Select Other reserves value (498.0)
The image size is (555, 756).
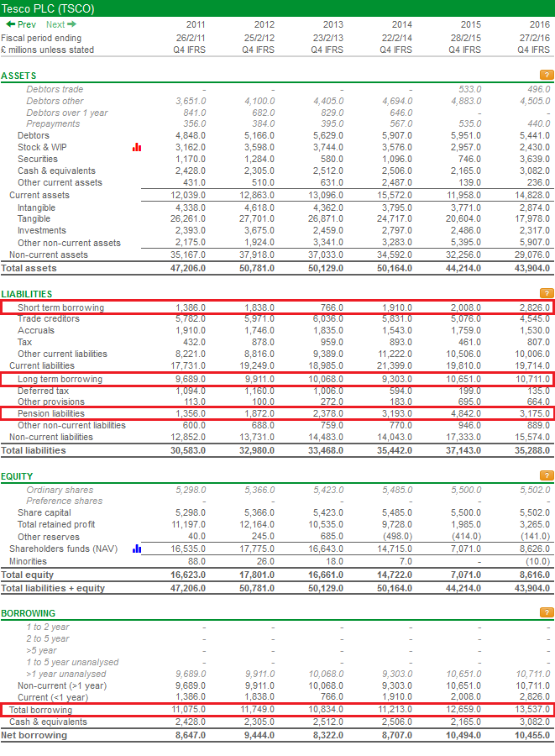tap(398, 537)
